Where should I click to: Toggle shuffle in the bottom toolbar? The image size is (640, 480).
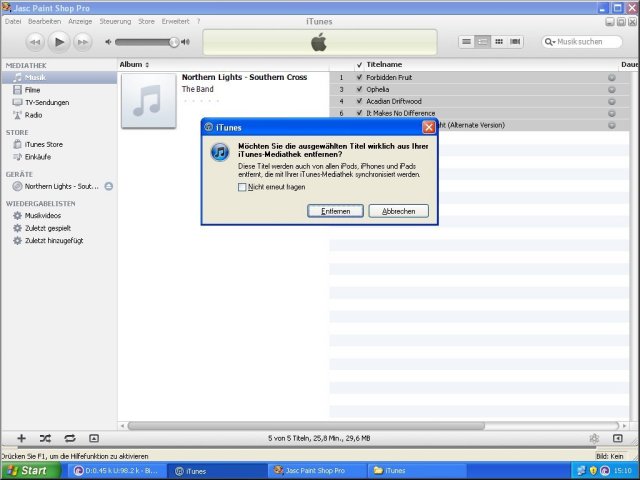(45, 438)
